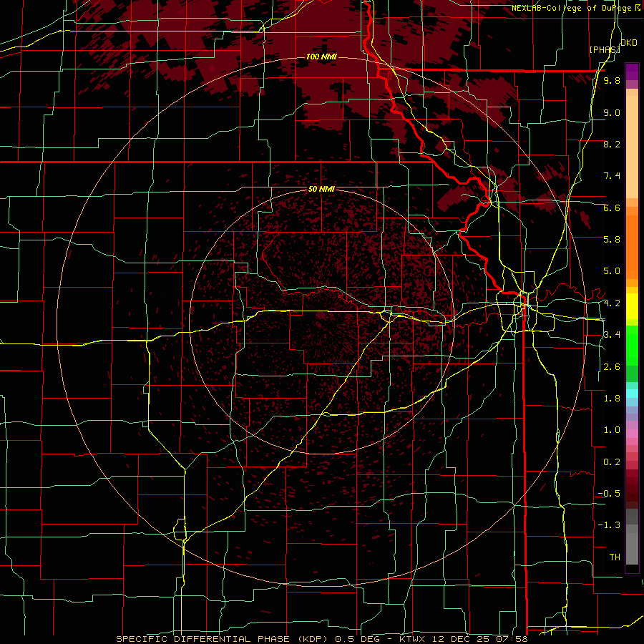This screenshot has height=644, width=644.
Task: Click the purple swatch atop the color bar
Action: (x=632, y=72)
